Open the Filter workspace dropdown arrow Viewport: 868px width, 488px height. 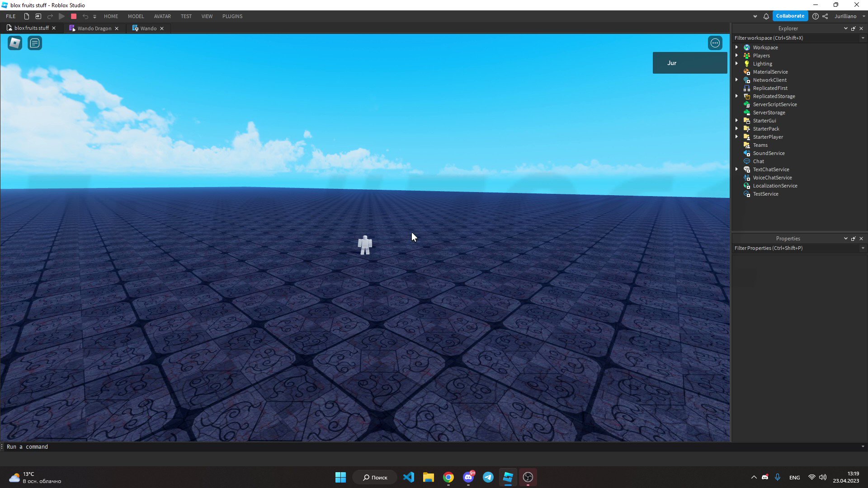click(863, 38)
